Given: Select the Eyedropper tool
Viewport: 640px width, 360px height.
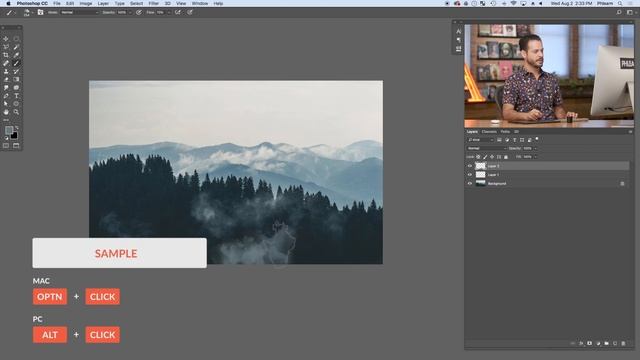Looking at the screenshot, I should [16, 55].
